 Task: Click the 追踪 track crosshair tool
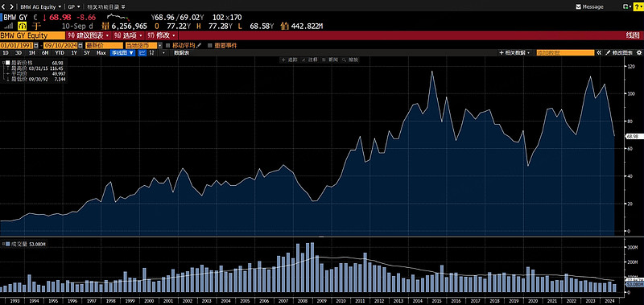[289, 60]
